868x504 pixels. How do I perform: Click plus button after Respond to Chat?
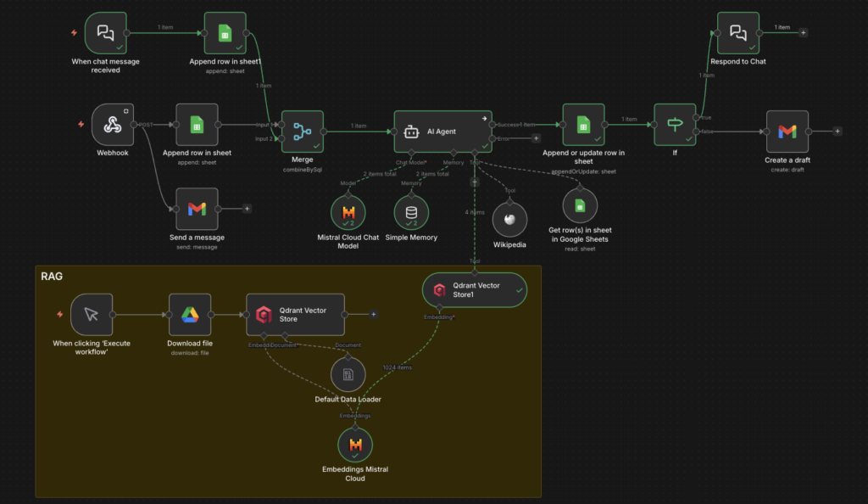click(804, 33)
